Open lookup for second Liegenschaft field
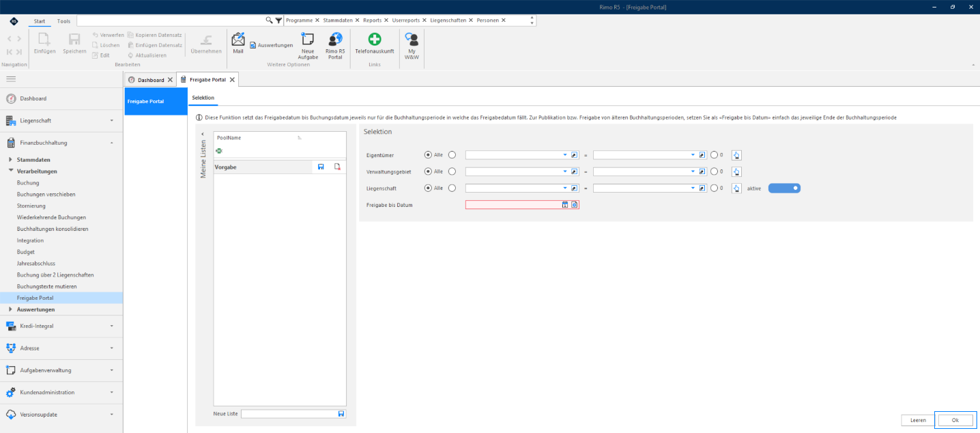The width and height of the screenshot is (980, 433). tap(702, 188)
